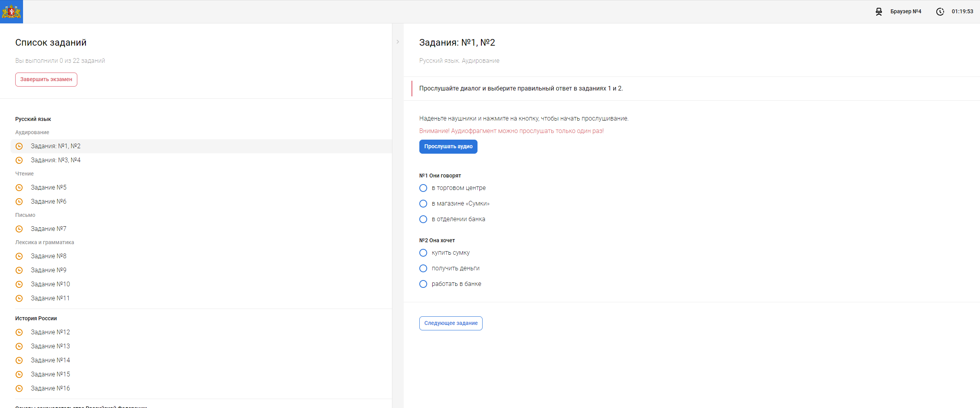This screenshot has height=408, width=980.
Task: Go to Задание №9 in the list
Action: pos(48,270)
